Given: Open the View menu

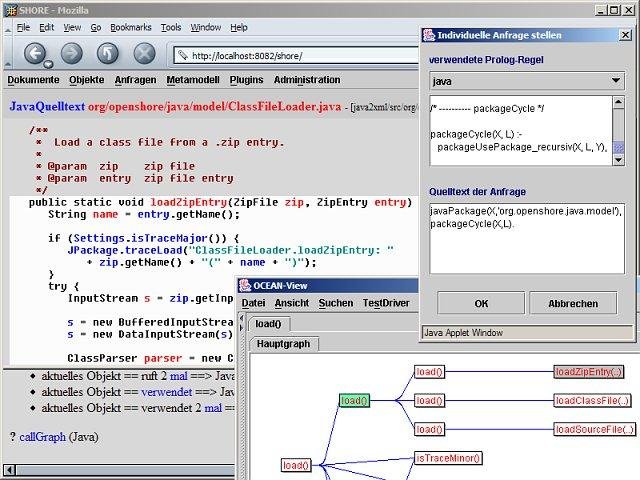Looking at the screenshot, I should click(x=72, y=27).
